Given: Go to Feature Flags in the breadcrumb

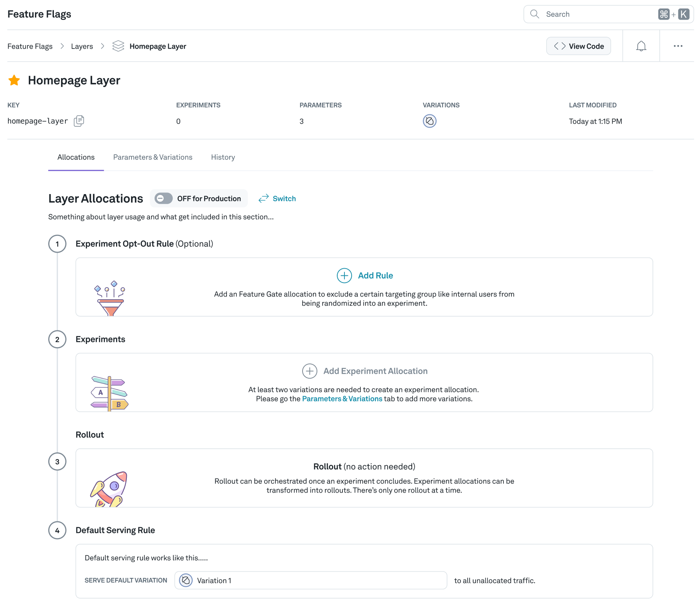Looking at the screenshot, I should click(x=30, y=47).
